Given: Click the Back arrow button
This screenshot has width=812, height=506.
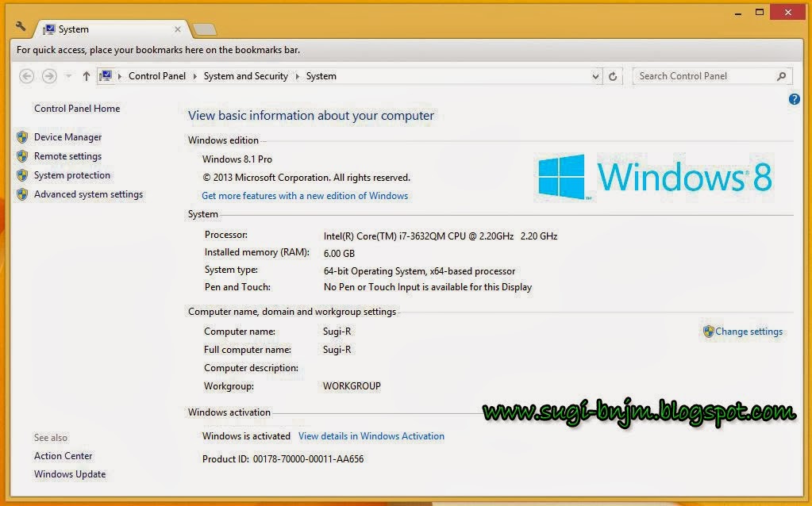Looking at the screenshot, I should click(26, 76).
